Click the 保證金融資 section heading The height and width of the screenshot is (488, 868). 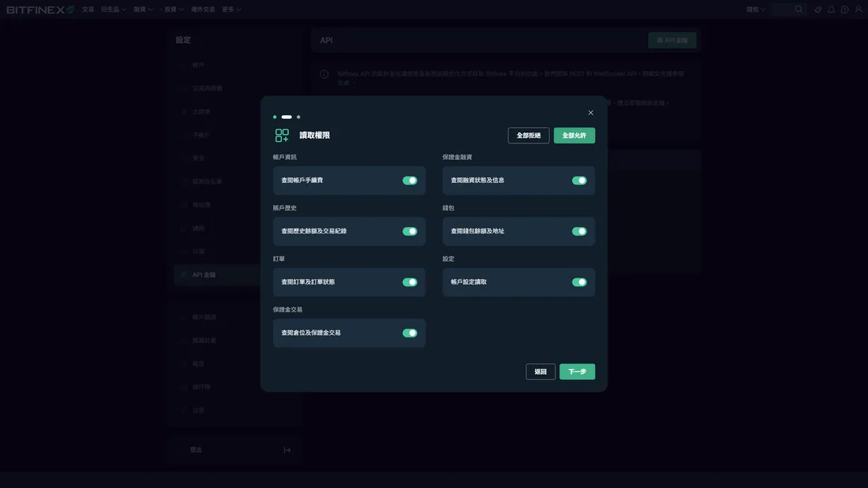tap(457, 157)
